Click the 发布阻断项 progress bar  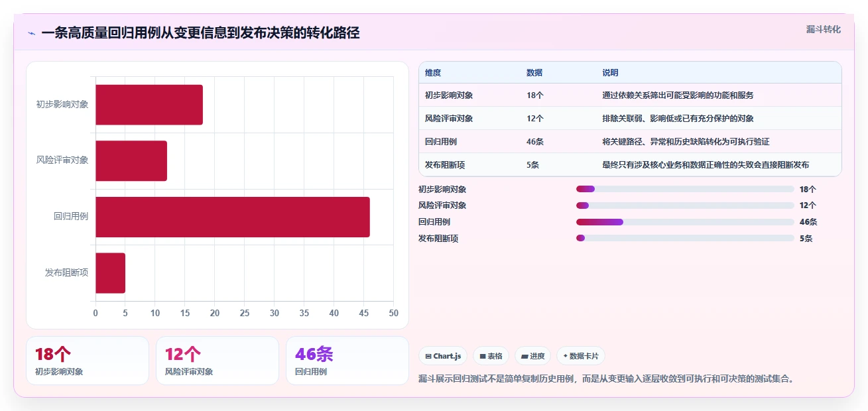click(685, 238)
